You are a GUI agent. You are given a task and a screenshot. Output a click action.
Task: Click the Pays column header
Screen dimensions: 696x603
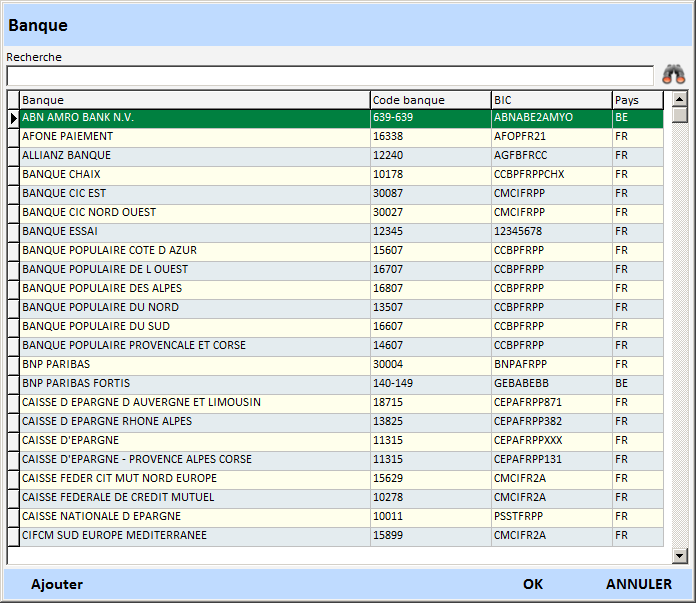tap(638, 100)
